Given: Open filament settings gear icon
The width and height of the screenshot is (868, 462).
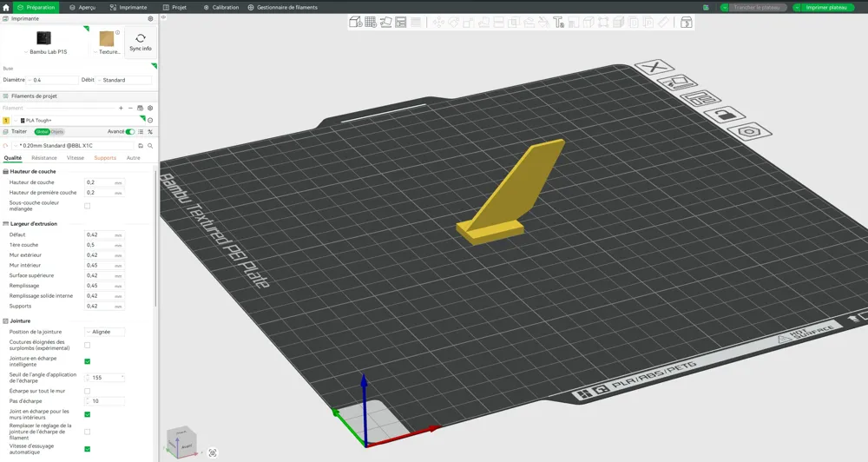Looking at the screenshot, I should tap(150, 108).
